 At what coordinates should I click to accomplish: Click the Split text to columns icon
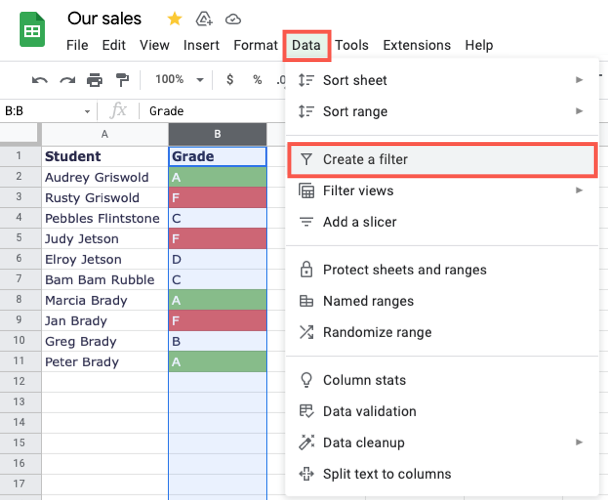306,474
